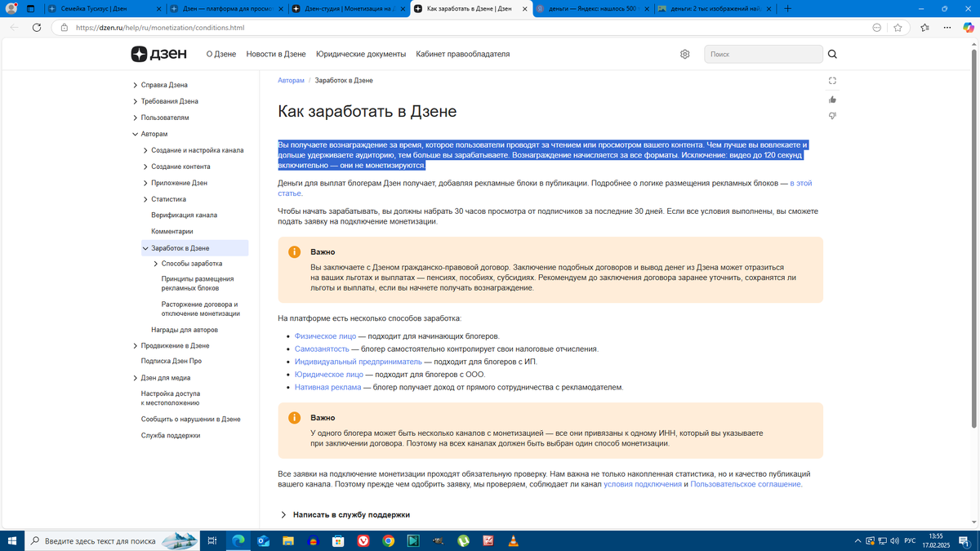
Task: Open Награды для авторов in sidebar
Action: (185, 330)
